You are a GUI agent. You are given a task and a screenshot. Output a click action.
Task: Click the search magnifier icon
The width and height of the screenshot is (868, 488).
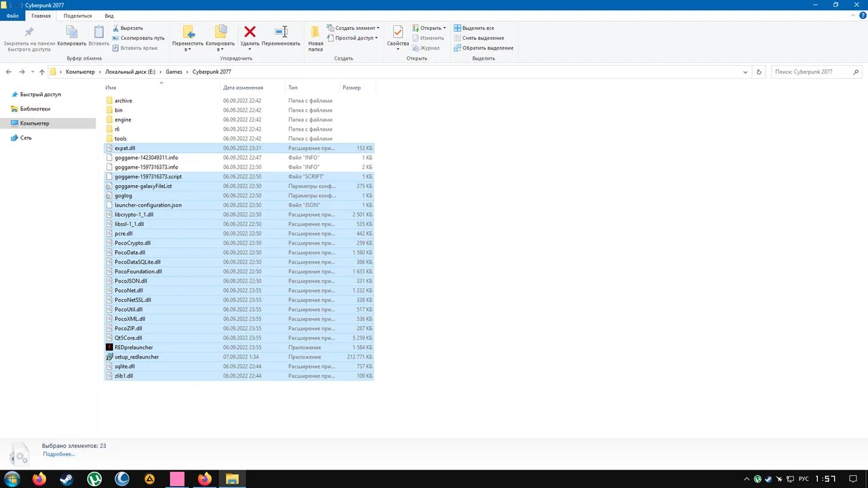856,72
